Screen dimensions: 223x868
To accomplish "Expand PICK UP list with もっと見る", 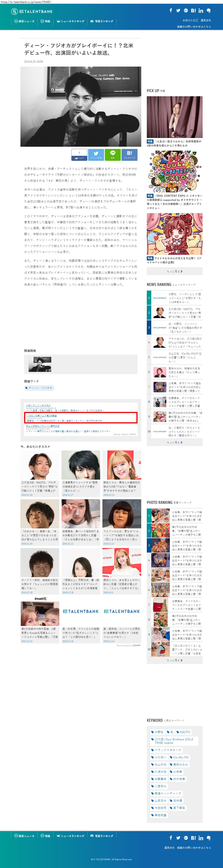I will coord(174,271).
